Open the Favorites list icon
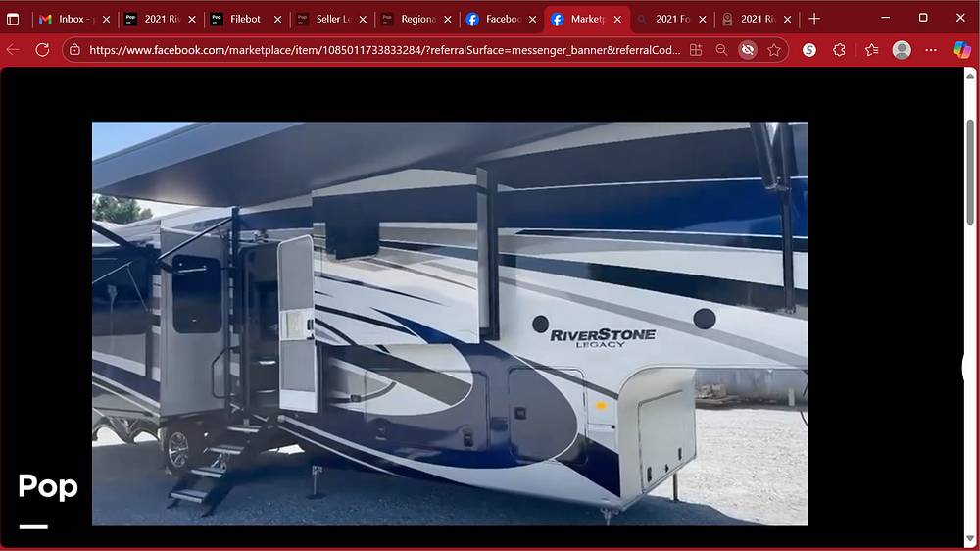980x551 pixels. pos(871,50)
